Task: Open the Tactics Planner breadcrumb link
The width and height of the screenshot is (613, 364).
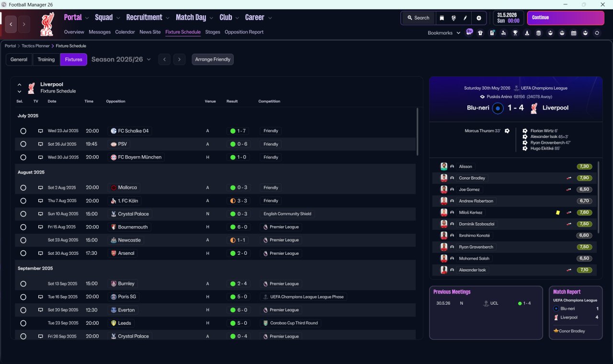Action: 35,46
